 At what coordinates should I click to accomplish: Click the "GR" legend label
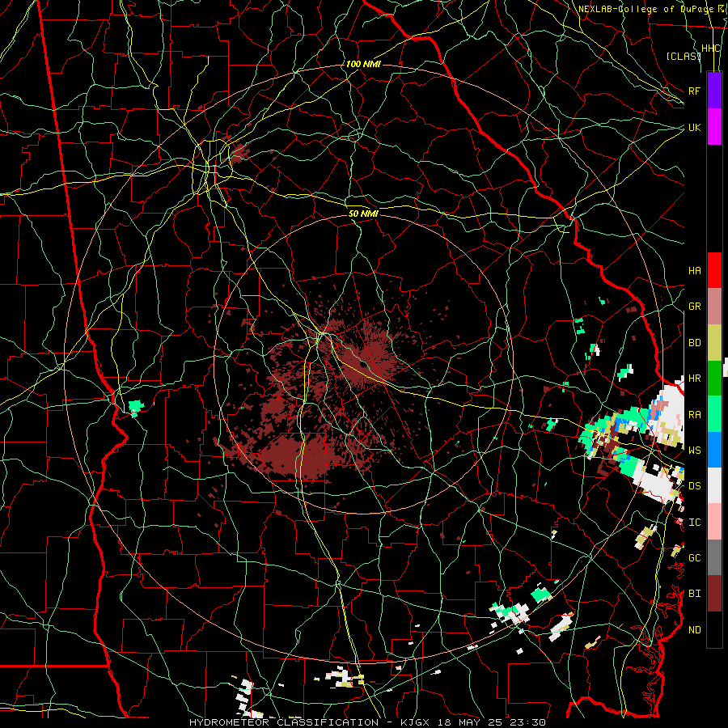pos(695,307)
